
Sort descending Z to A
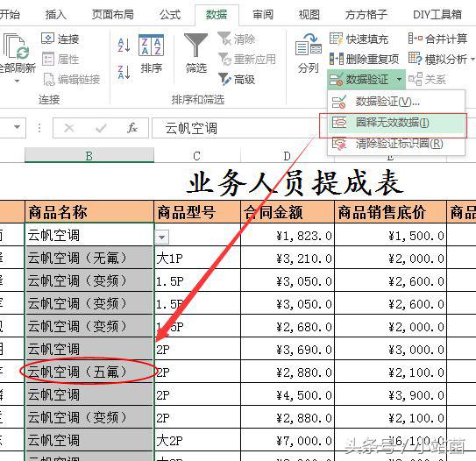pyautogui.click(x=124, y=73)
